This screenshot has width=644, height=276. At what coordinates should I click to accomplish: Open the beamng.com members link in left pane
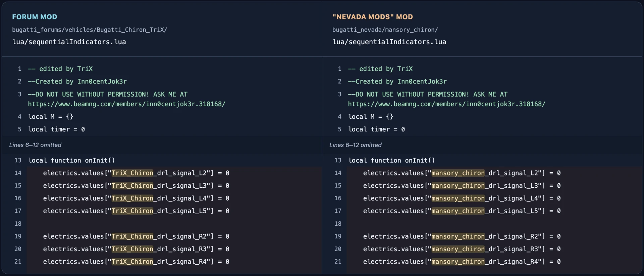tap(126, 104)
